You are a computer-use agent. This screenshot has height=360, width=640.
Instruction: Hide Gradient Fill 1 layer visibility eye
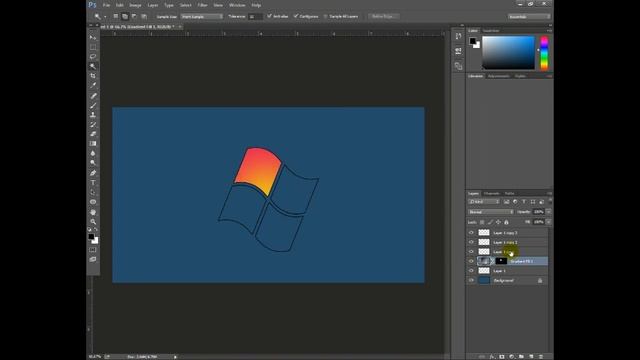[471, 261]
